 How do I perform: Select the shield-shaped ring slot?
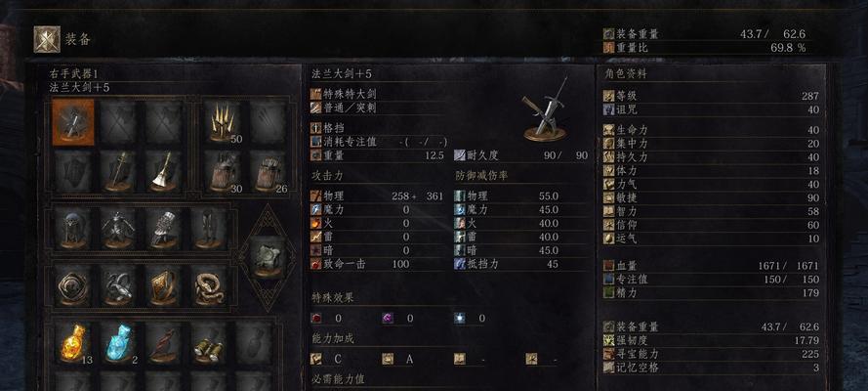click(x=164, y=285)
